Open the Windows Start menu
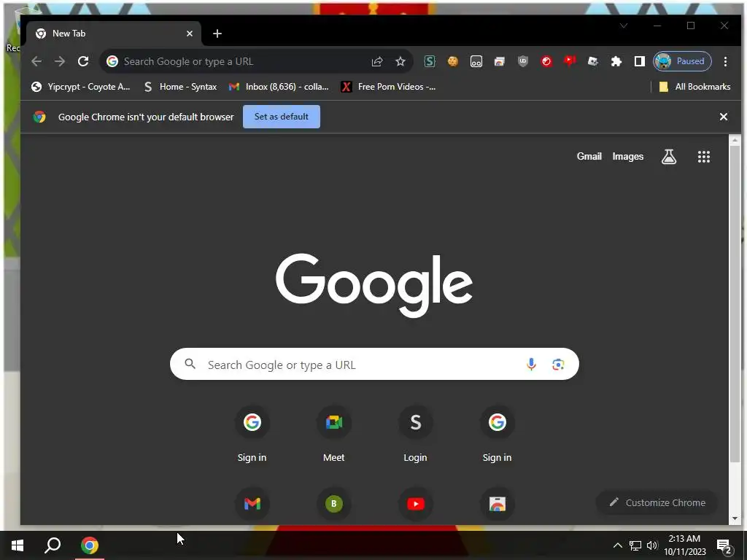The height and width of the screenshot is (560, 747). pyautogui.click(x=18, y=545)
